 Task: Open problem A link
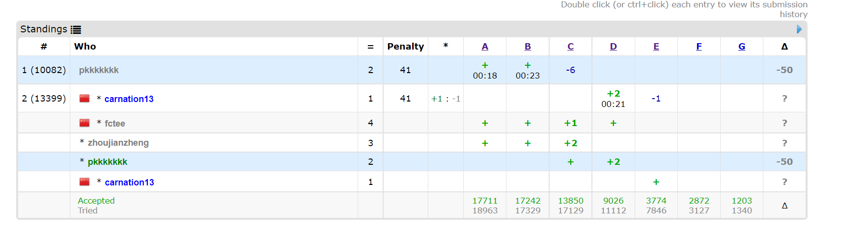485,47
